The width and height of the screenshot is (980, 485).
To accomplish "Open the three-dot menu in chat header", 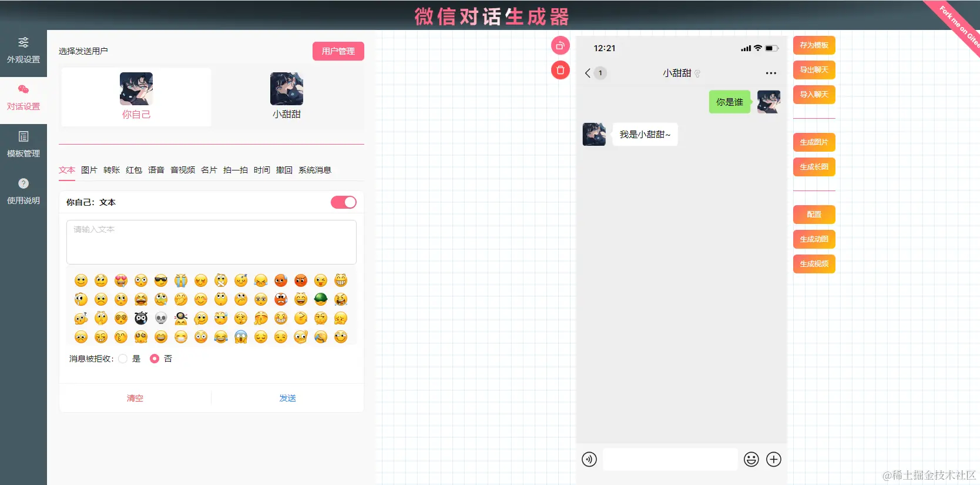I will coord(771,73).
